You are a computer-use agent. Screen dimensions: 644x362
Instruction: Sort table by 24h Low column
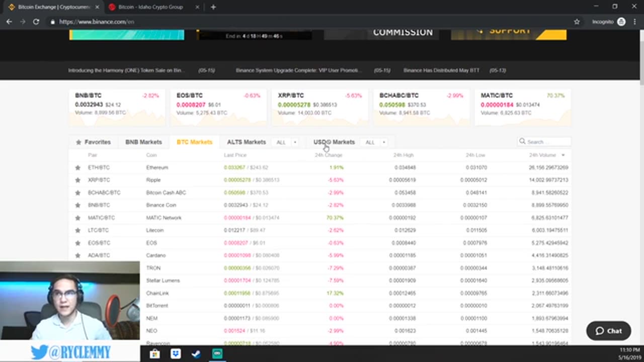[x=475, y=155]
